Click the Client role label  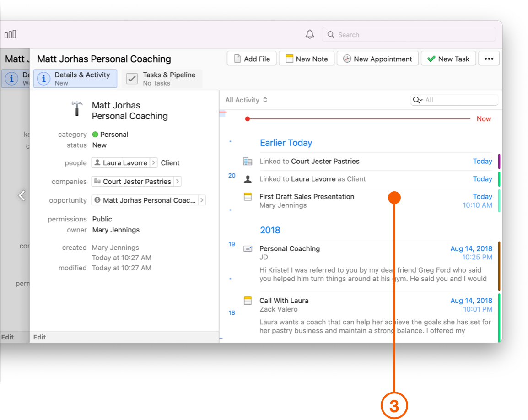[170, 163]
